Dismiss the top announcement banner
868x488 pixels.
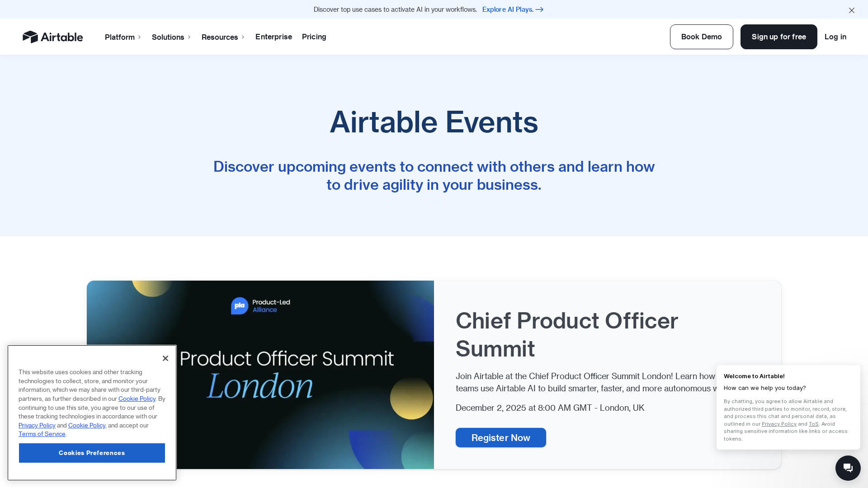click(851, 10)
